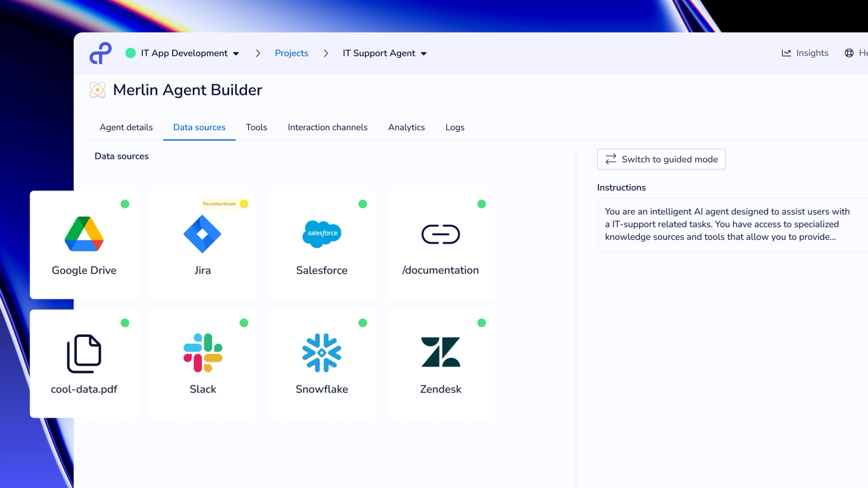Screen dimensions: 868x488
Task: Select the Zendesk logo icon
Action: pyautogui.click(x=440, y=352)
